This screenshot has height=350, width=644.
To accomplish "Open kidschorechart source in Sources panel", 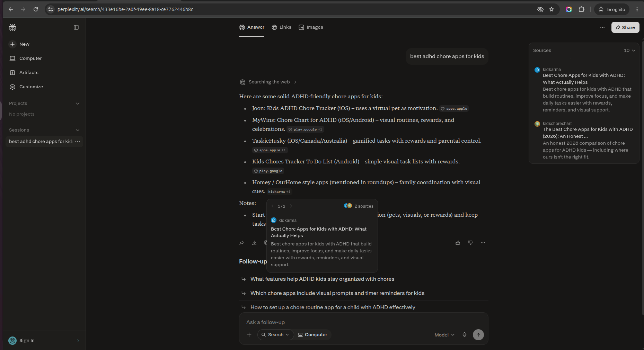I will click(x=584, y=140).
